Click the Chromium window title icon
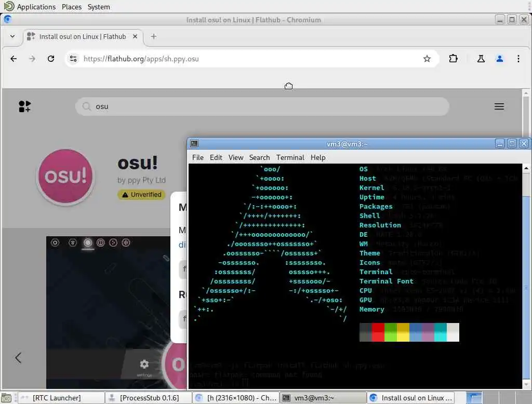The height and width of the screenshot is (404, 532). (x=7, y=19)
